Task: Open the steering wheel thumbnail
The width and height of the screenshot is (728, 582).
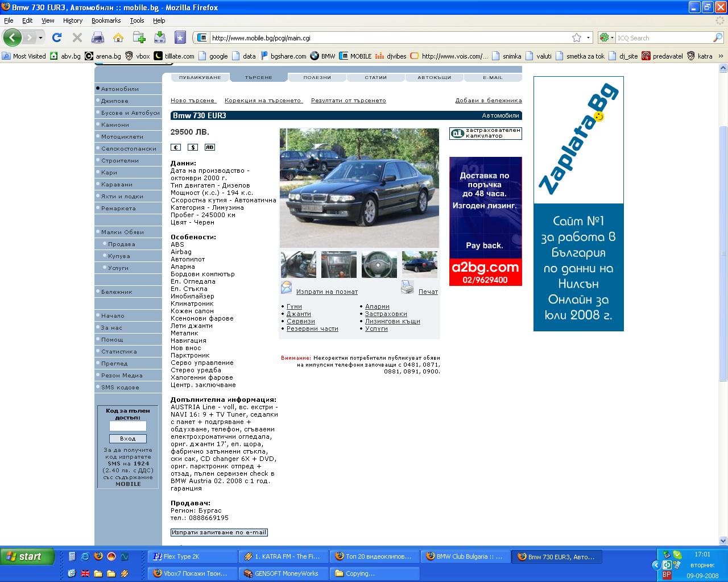Action: [379, 264]
